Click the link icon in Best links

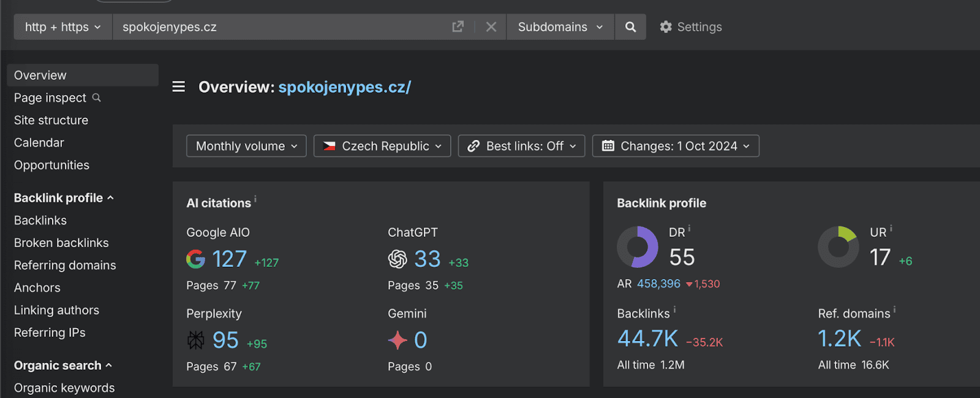point(473,146)
